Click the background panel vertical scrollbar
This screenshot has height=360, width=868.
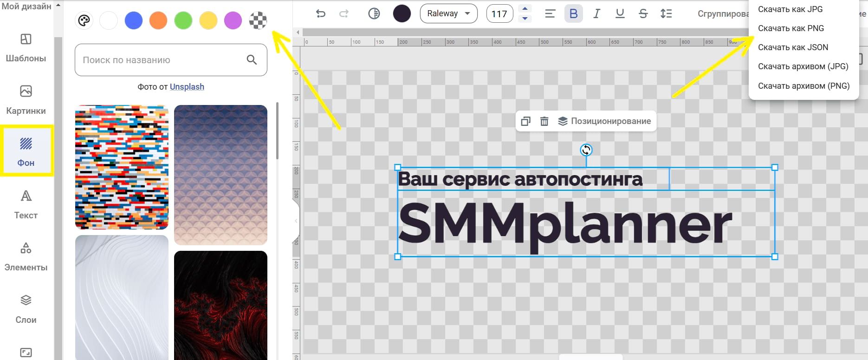pyautogui.click(x=277, y=131)
